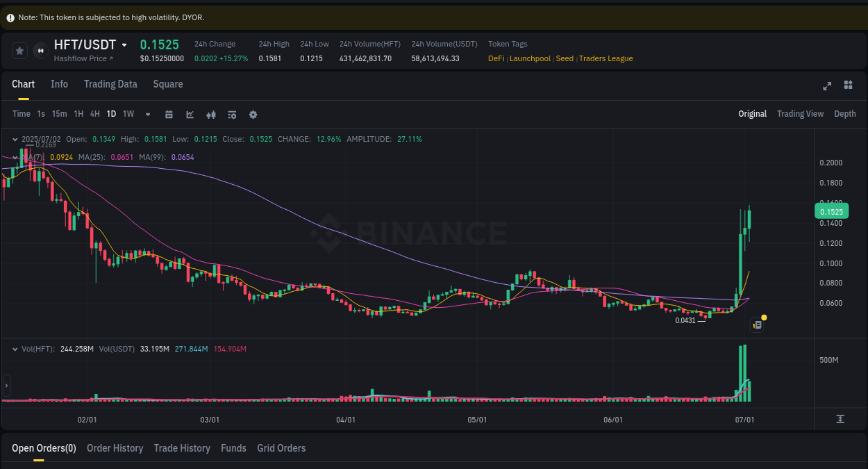Open the Order History tab
This screenshot has width=868, height=469.
[x=115, y=448]
